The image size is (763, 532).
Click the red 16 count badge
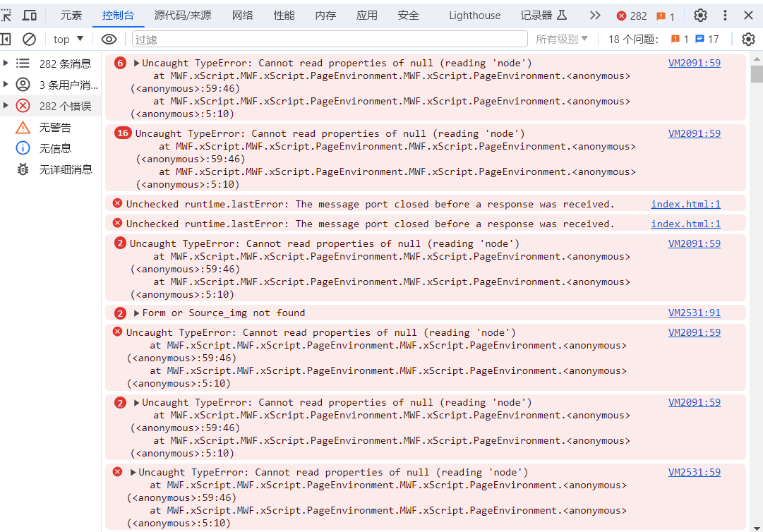(123, 133)
